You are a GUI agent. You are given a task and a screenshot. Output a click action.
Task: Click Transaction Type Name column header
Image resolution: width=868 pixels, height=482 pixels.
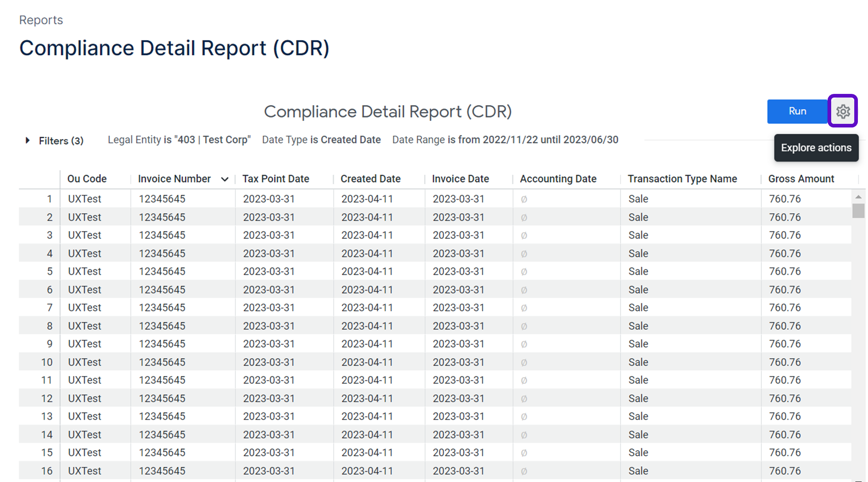pos(682,179)
